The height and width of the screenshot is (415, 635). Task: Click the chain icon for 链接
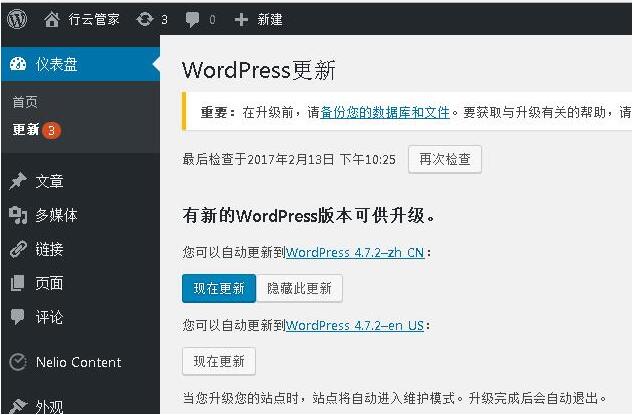(18, 249)
